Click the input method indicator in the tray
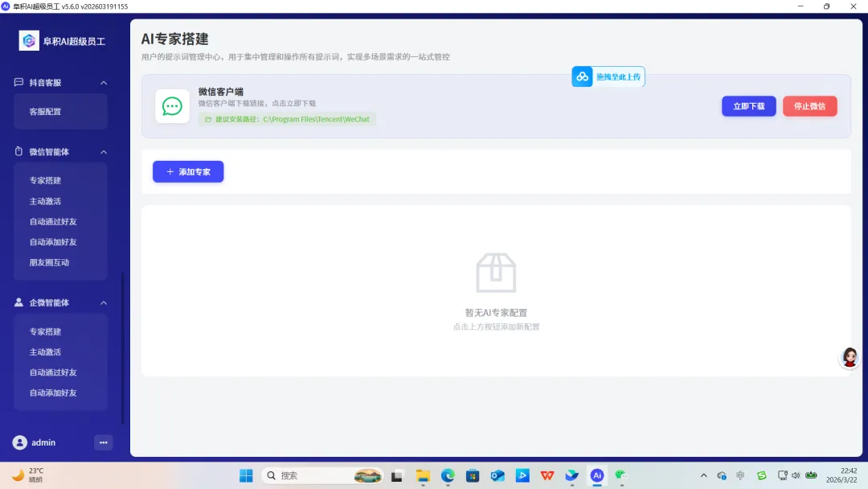 click(x=741, y=475)
